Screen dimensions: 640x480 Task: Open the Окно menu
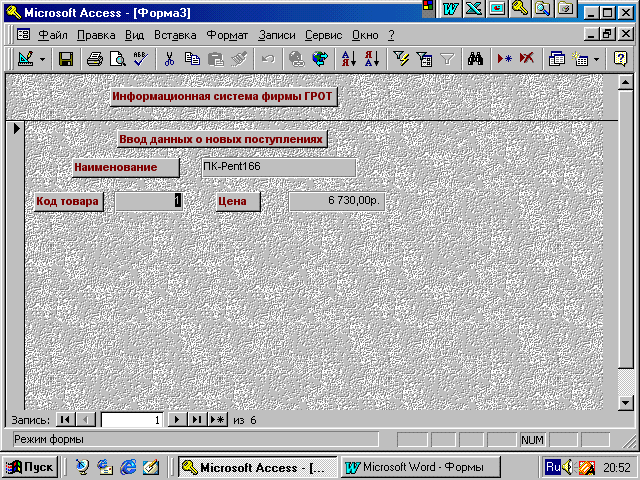tap(365, 36)
